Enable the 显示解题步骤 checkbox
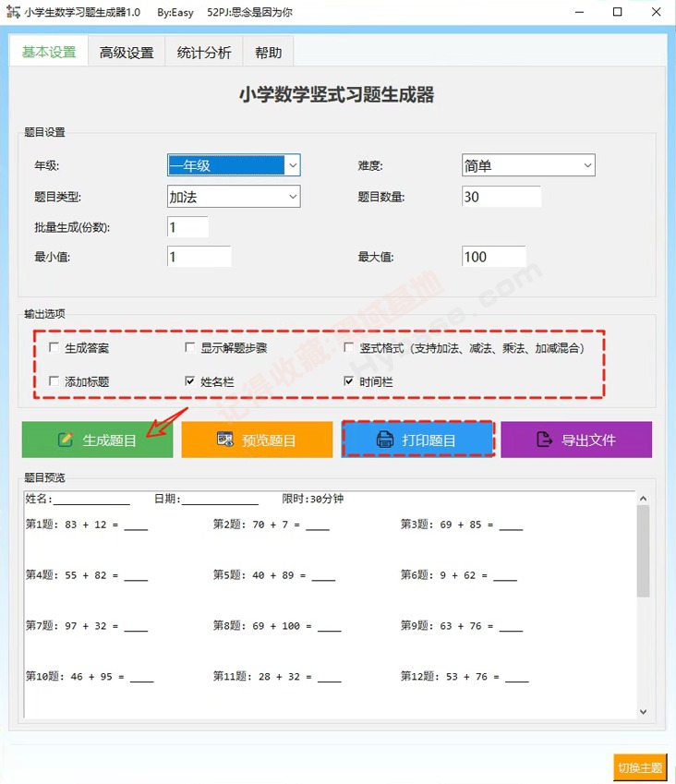The width and height of the screenshot is (676, 784). click(189, 347)
